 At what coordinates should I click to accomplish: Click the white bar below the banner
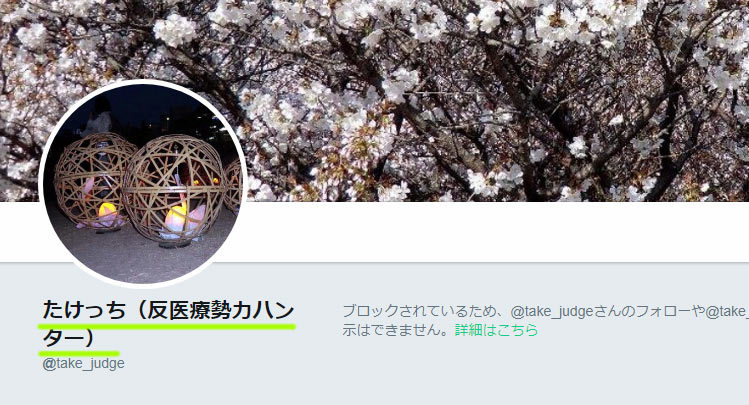[x=497, y=232]
